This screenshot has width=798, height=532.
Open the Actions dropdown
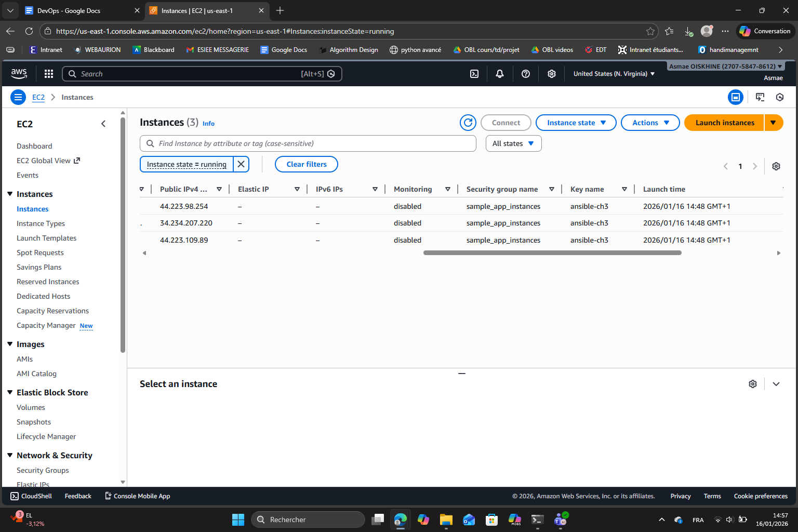(650, 123)
